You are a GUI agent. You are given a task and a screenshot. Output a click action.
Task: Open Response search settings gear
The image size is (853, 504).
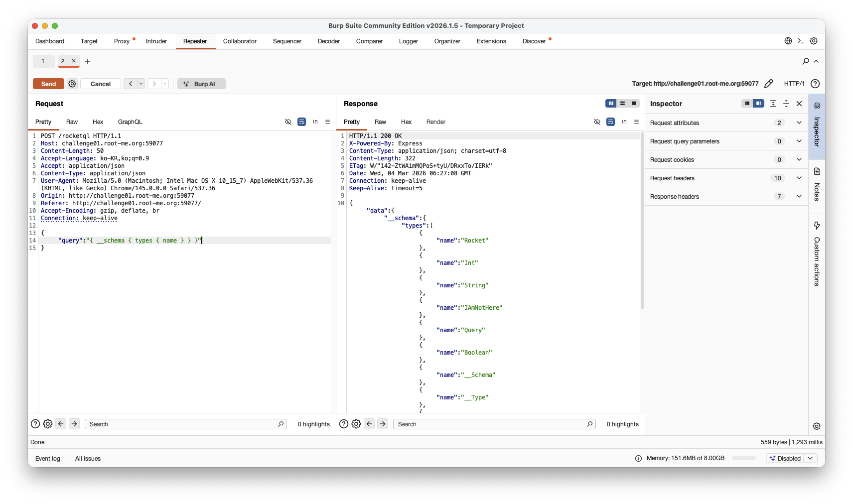(356, 424)
